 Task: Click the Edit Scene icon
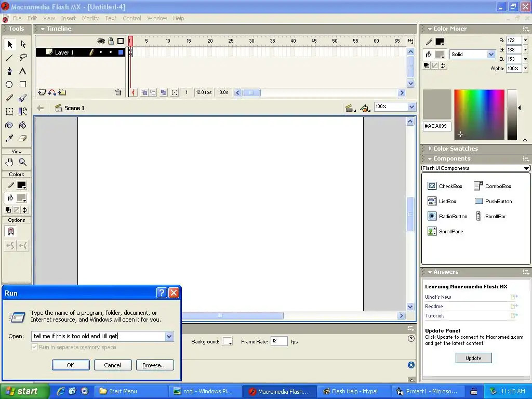coord(349,108)
